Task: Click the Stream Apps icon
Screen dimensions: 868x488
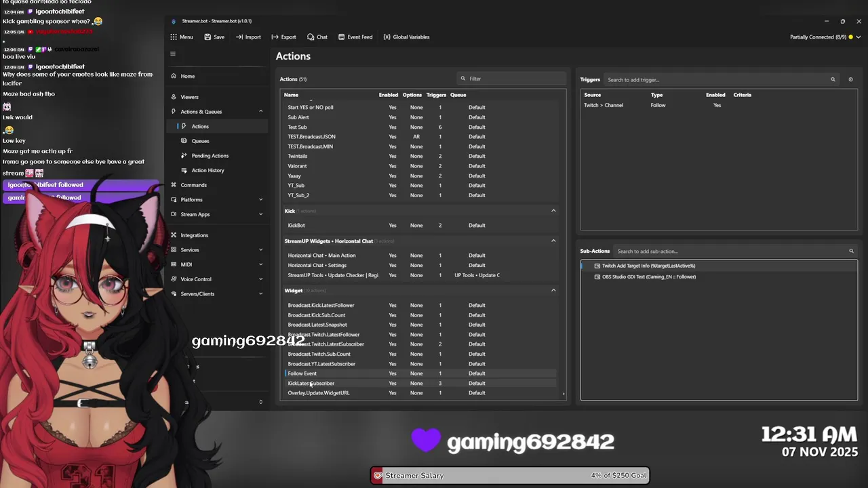Action: point(174,214)
